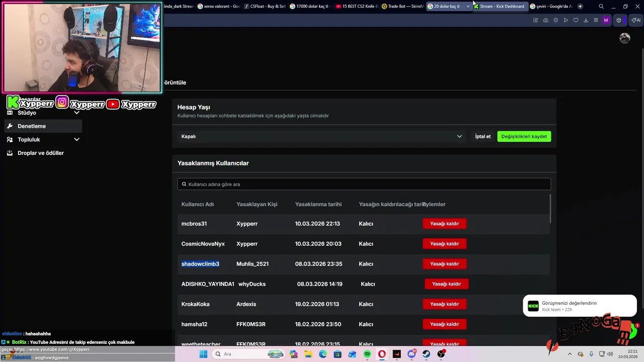The height and width of the screenshot is (362, 644).
Task: Remove ban for KrokaKoka
Action: coord(444,304)
